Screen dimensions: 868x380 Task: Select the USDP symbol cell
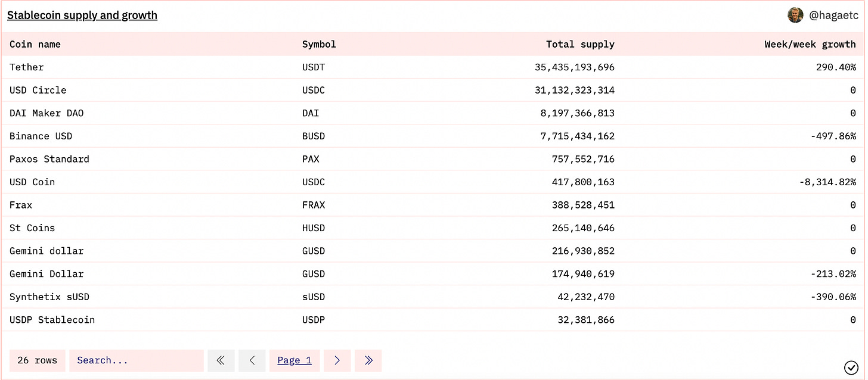314,320
